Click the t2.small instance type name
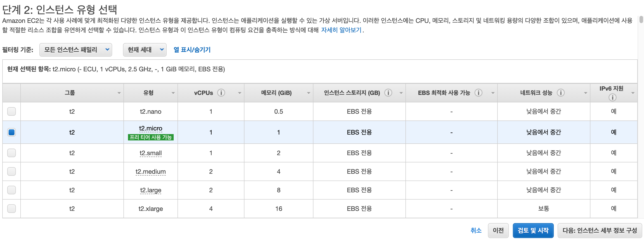The width and height of the screenshot is (644, 241). 151,153
